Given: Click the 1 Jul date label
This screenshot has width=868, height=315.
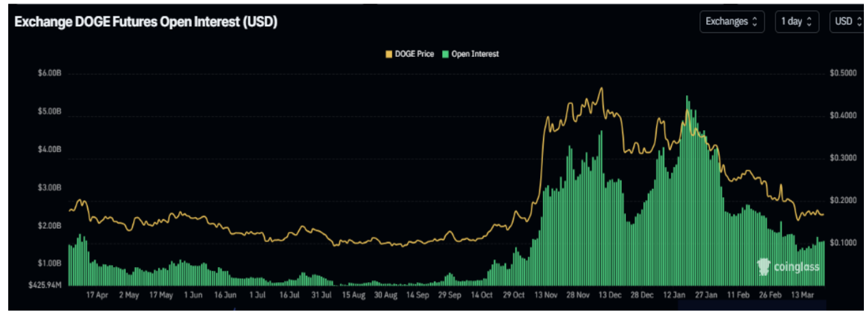Looking at the screenshot, I should 257,295.
